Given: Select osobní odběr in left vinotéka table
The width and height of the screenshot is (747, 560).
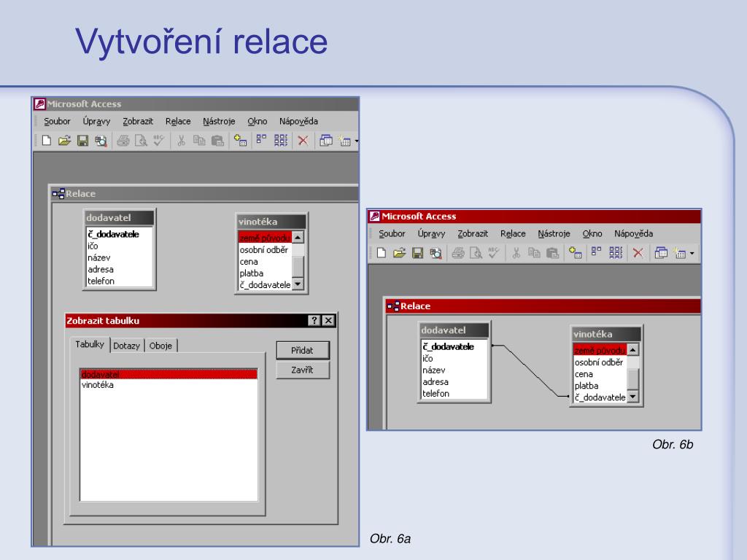Looking at the screenshot, I should tap(265, 249).
